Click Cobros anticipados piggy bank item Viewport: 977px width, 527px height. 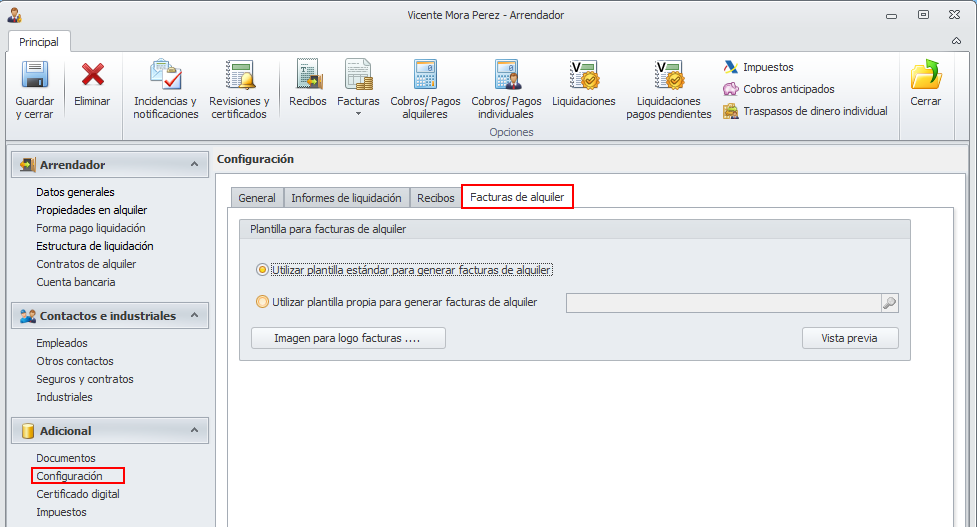778,89
